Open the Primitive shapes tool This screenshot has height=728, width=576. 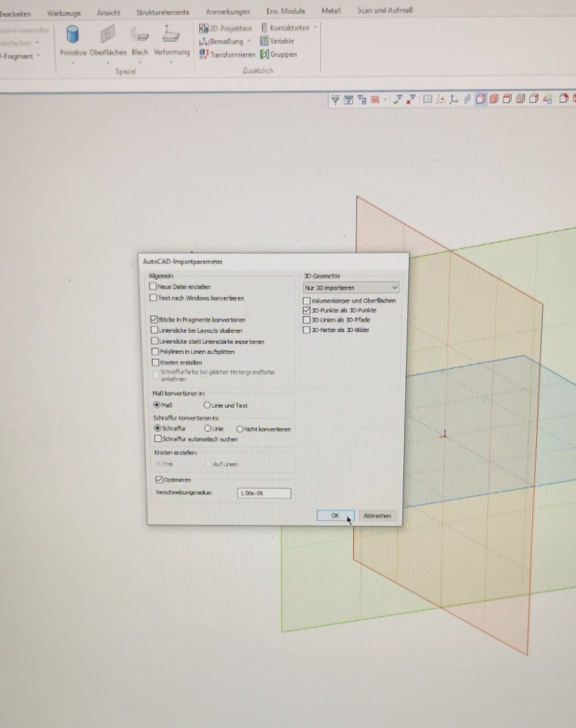(x=73, y=36)
